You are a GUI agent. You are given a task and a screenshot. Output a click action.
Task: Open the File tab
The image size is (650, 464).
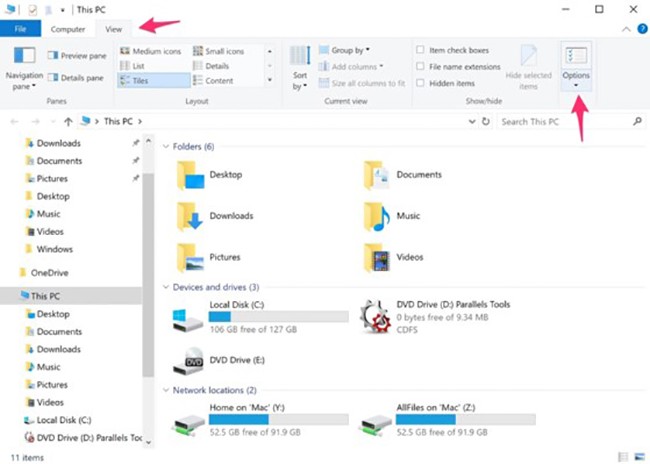point(20,29)
